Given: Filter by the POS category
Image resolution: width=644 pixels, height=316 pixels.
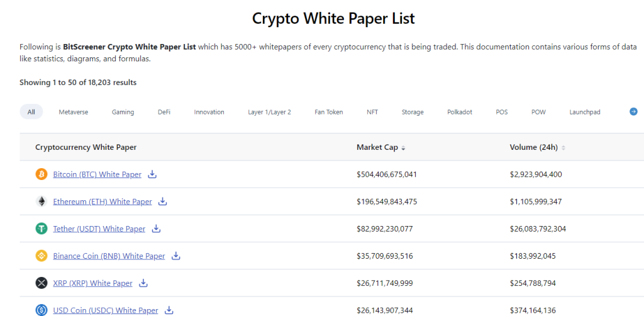Looking at the screenshot, I should 501,112.
